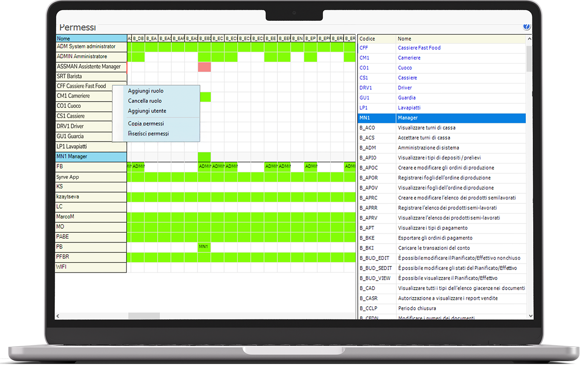Select the B_ADM Amministrazione di sistema row
The width and height of the screenshot is (588, 367).
(x=425, y=148)
